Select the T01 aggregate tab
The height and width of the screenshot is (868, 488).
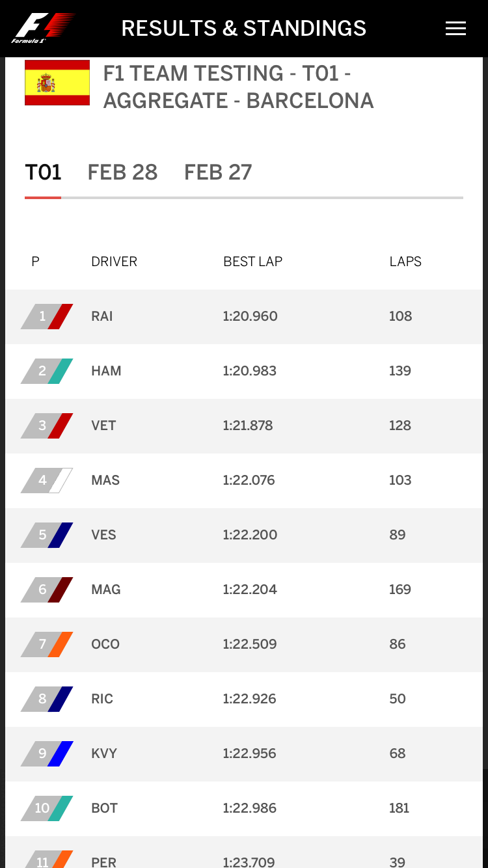click(x=43, y=172)
